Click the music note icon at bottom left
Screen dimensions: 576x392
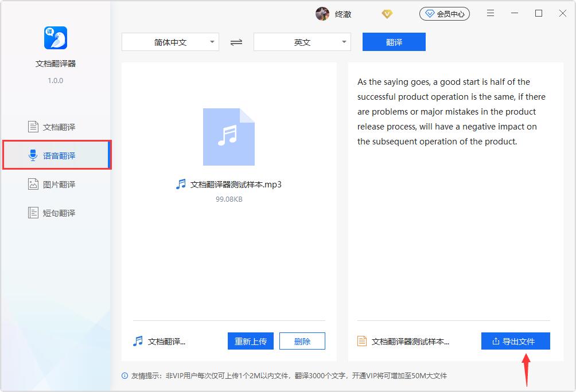[x=138, y=341]
